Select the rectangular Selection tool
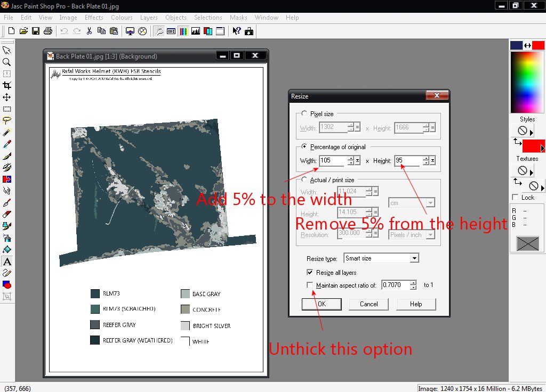 point(6,109)
